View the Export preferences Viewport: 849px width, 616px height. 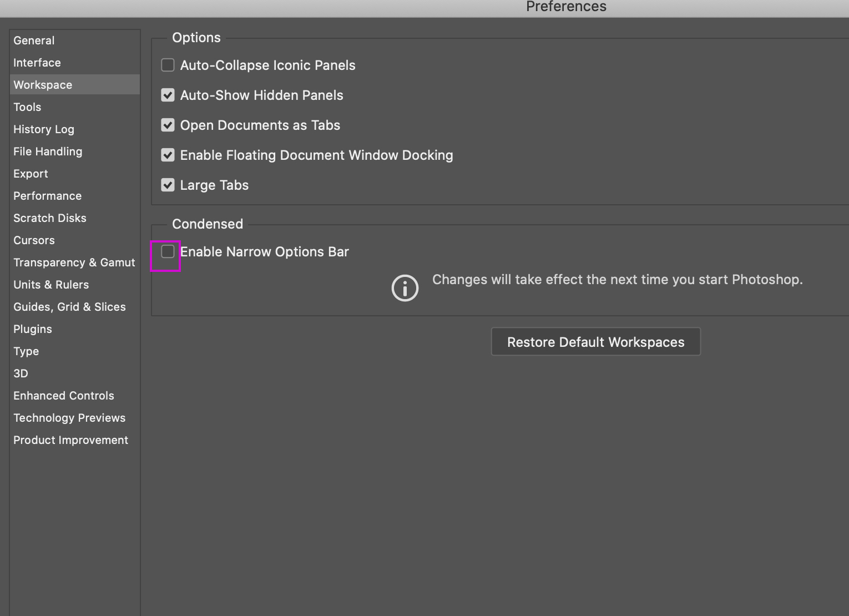[x=31, y=173]
